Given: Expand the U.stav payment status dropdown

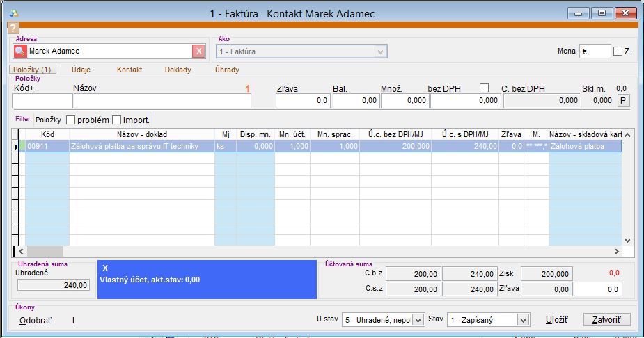Looking at the screenshot, I should coord(418,320).
